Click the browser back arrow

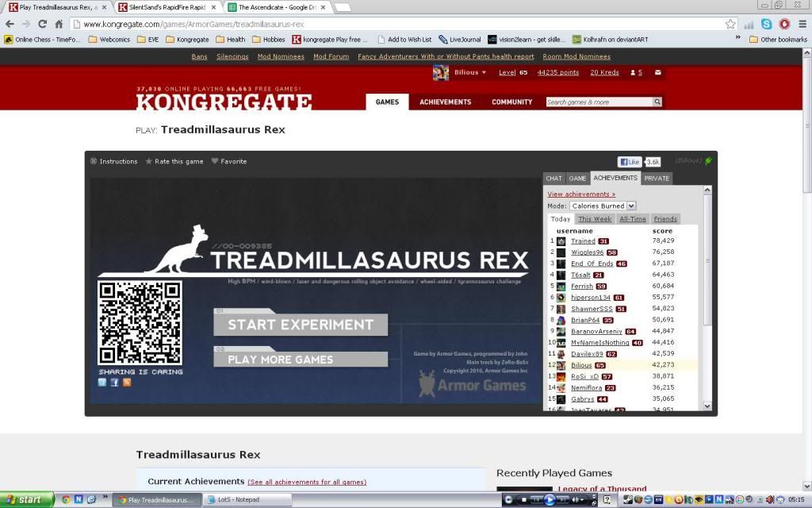(10, 24)
